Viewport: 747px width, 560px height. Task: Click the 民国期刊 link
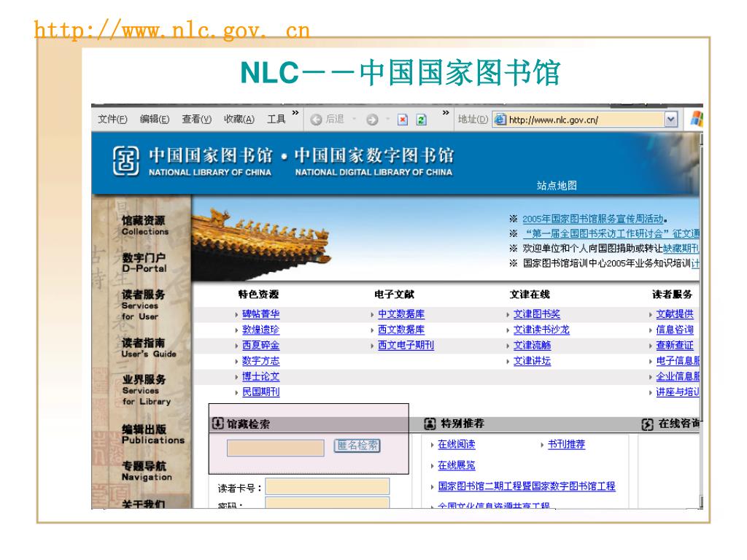tap(260, 392)
